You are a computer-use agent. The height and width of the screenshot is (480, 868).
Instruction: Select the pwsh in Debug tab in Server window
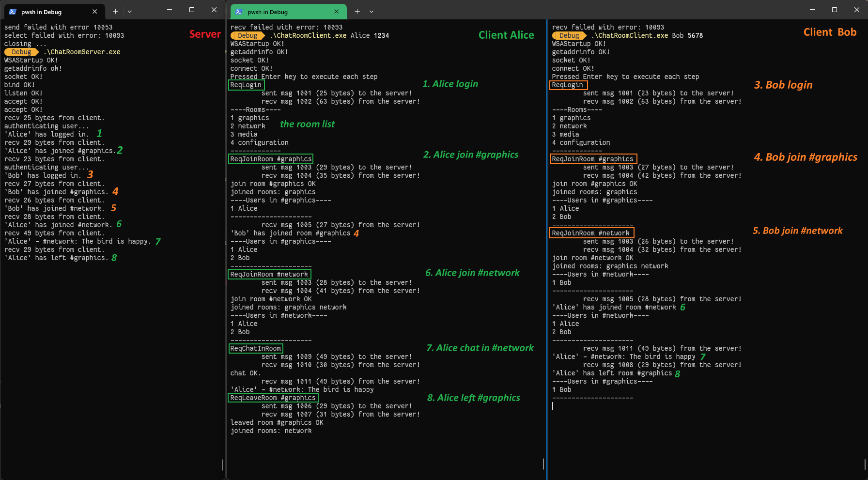(x=53, y=12)
